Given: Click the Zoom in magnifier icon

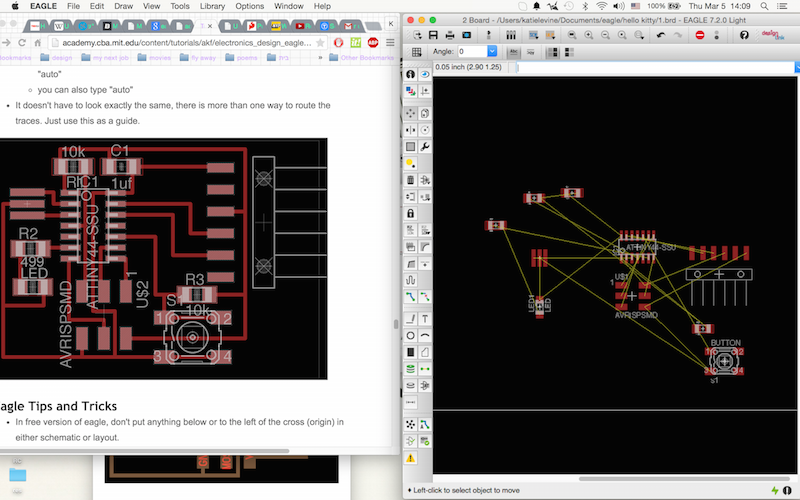Looking at the screenshot, I should coord(589,35).
